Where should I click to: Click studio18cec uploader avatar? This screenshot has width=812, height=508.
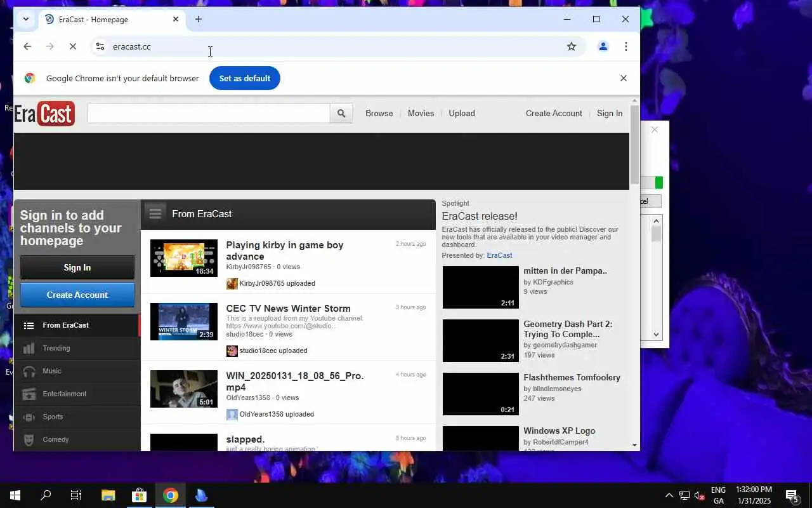[232, 351]
